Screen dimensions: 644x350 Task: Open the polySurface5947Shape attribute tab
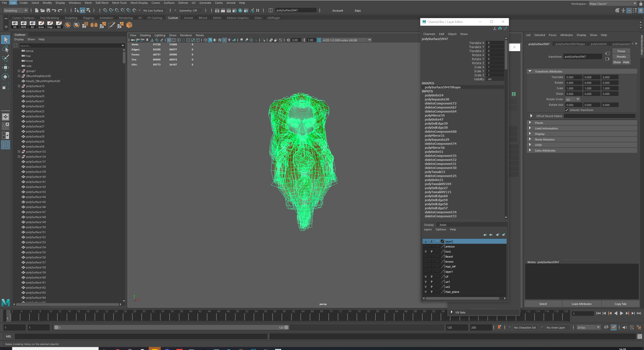[x=570, y=44]
